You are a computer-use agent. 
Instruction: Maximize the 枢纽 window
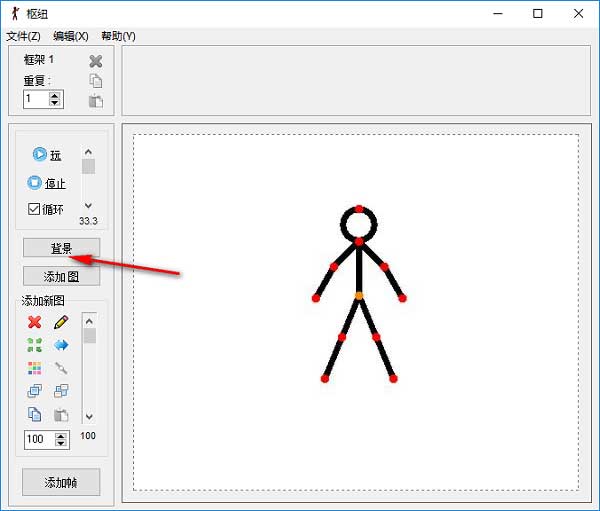538,14
